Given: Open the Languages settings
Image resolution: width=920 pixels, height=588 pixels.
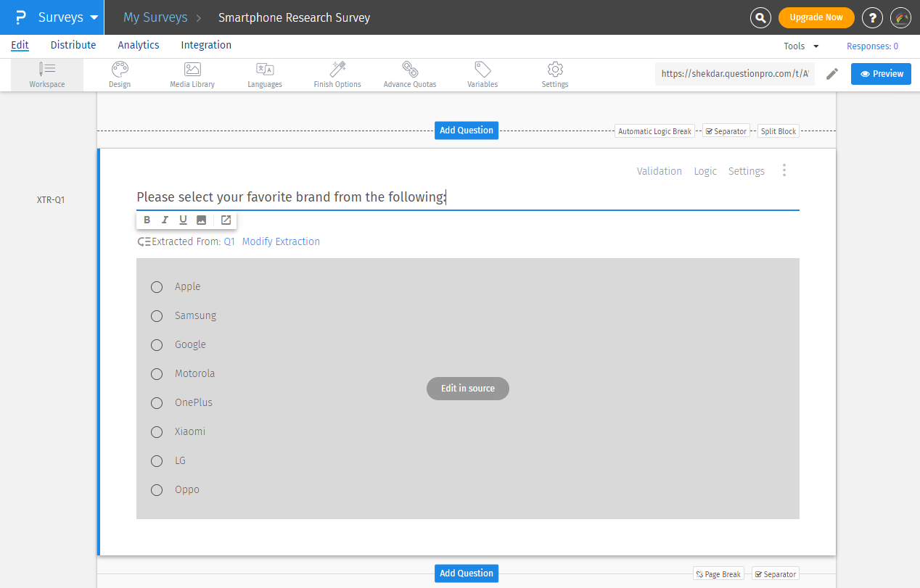Looking at the screenshot, I should coord(264,74).
